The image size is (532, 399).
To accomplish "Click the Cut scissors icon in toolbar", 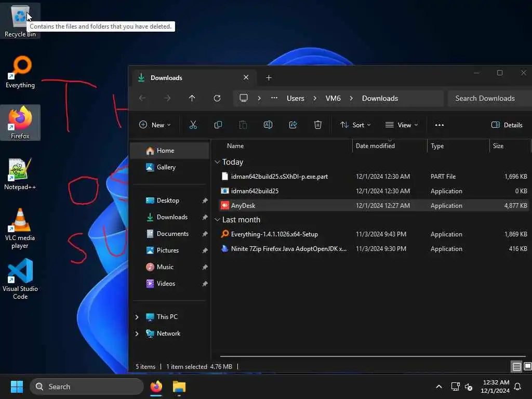I will 193,125.
